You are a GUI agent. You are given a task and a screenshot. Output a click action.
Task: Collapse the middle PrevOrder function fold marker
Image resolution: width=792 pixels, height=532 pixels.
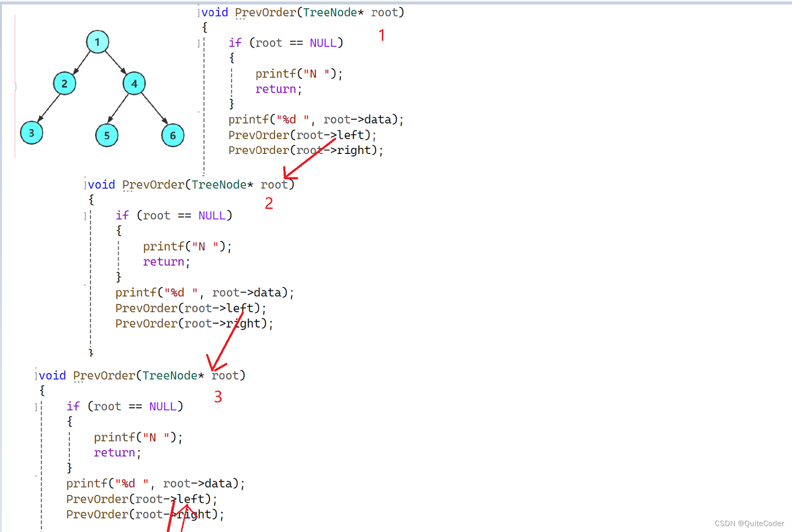pos(85,185)
